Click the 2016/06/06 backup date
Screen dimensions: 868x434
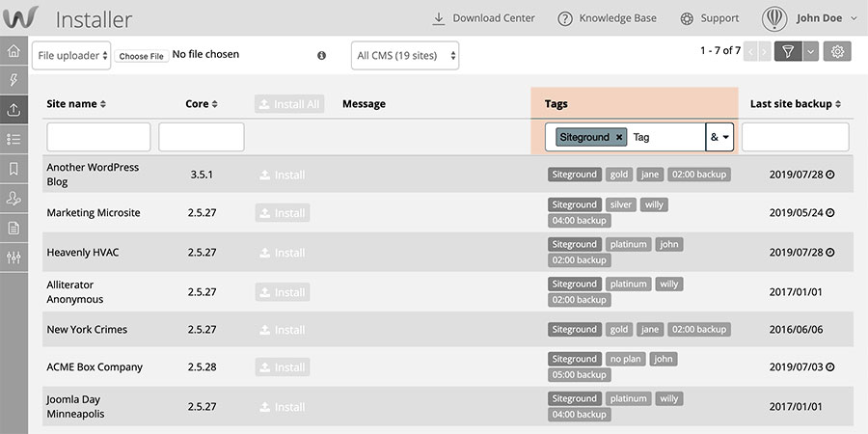(796, 330)
